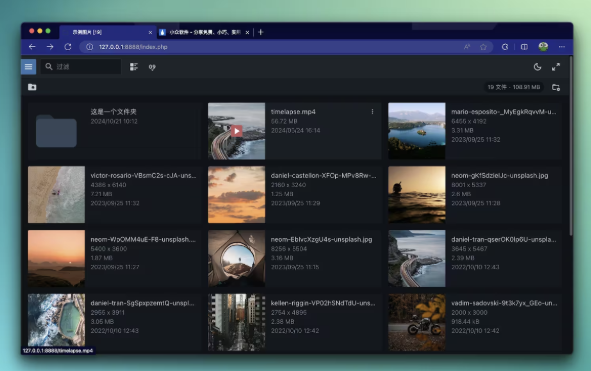Play the timelapse.mp4 video thumbnail

(x=236, y=131)
